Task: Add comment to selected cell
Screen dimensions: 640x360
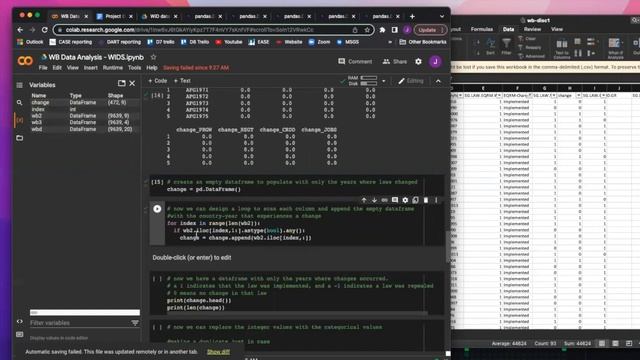Action: pos(395,200)
